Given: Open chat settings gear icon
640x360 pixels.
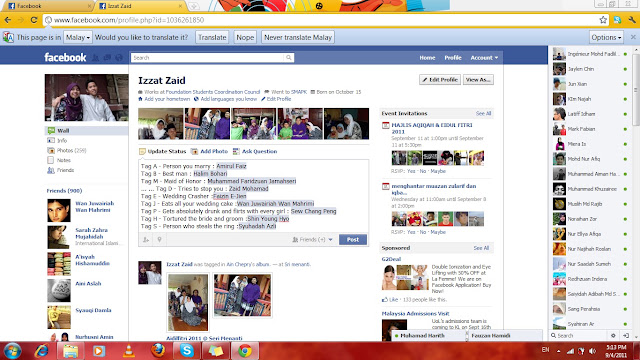Looking at the screenshot, I should pyautogui.click(x=613, y=336).
